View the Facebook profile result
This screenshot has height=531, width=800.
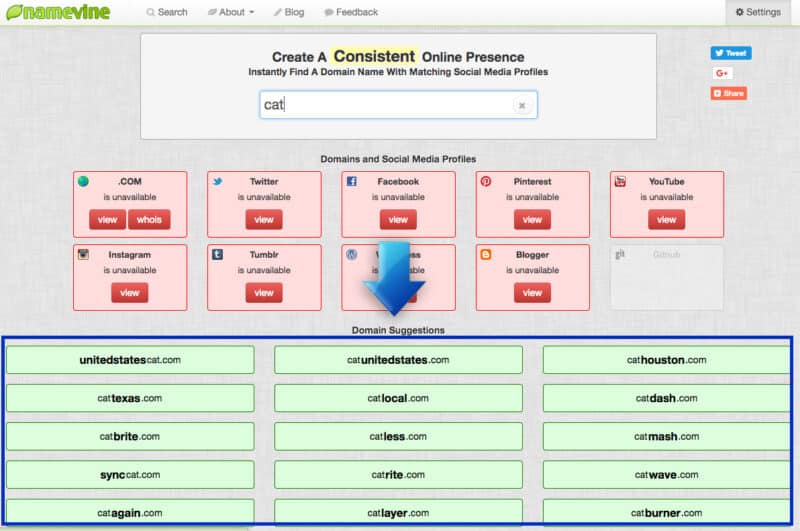coord(398,220)
